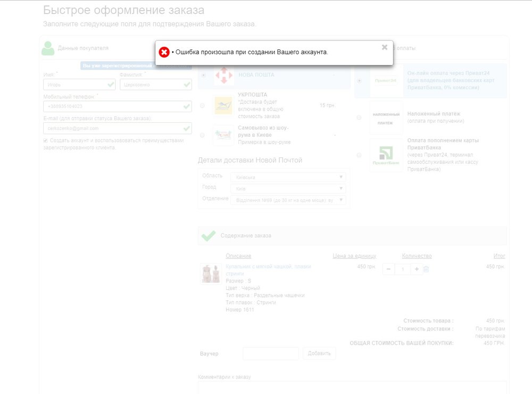This screenshot has height=394, width=532.
Task: Click the Данные покупателя person icon
Action: coord(48,47)
